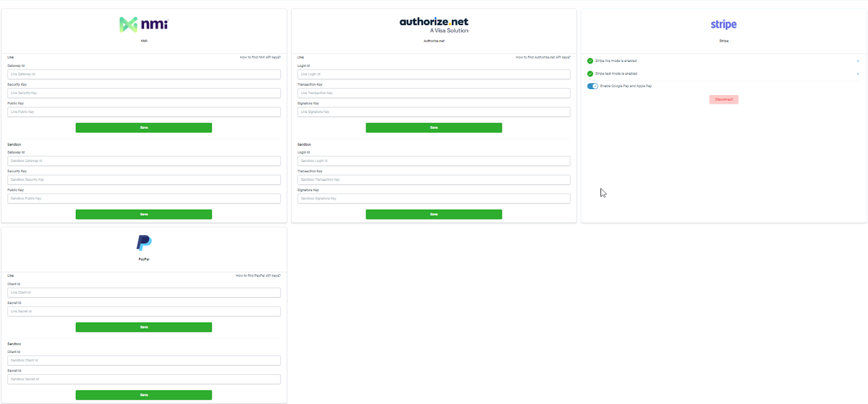Expand the Stripe live mode row chevron
Viewport: 868px width, 404px height.
coord(858,61)
